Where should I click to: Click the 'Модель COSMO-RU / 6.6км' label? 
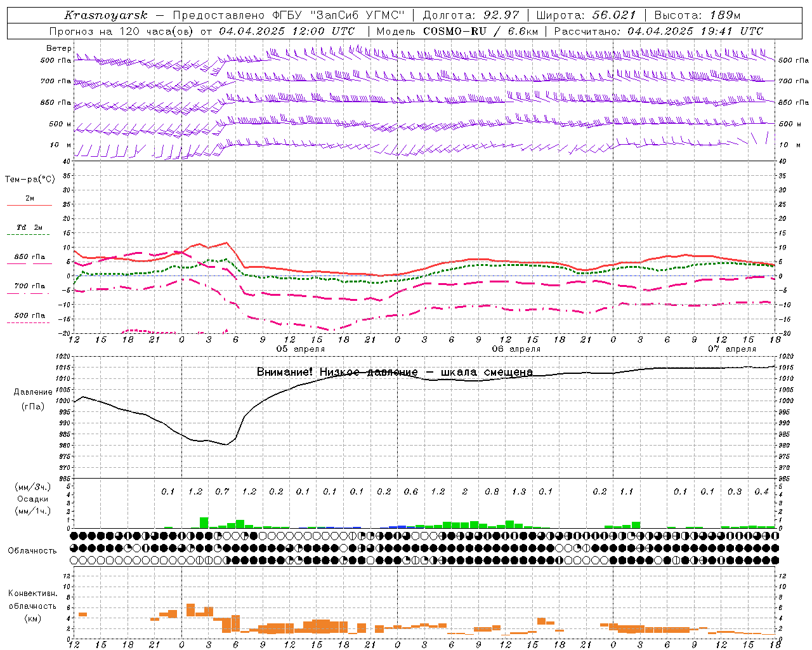click(457, 31)
